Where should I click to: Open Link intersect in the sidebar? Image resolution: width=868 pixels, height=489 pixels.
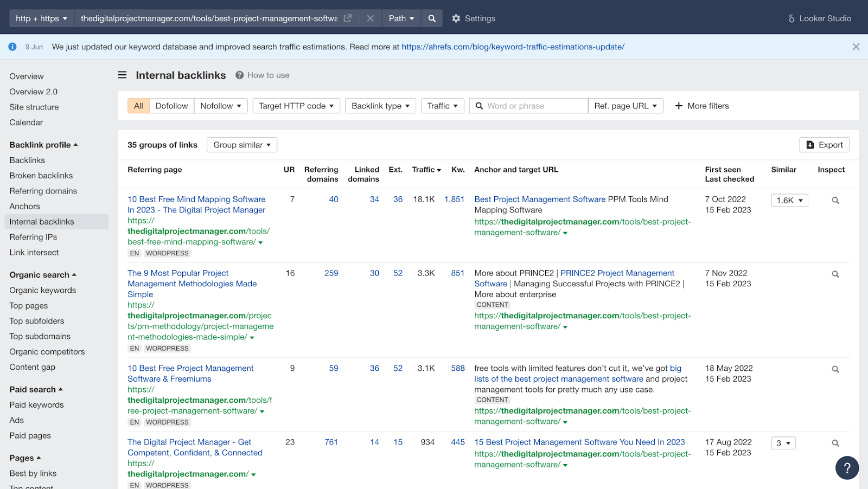[x=34, y=253]
